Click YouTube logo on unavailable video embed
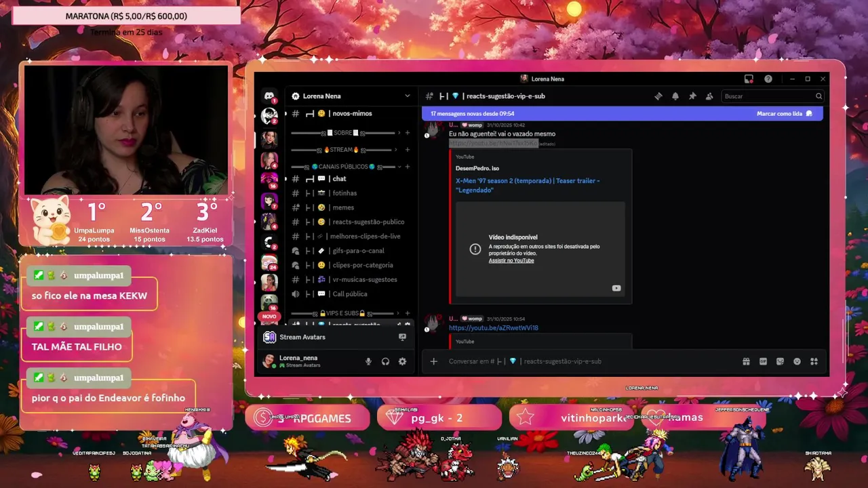Screen dimensions: 868x488 click(616, 288)
